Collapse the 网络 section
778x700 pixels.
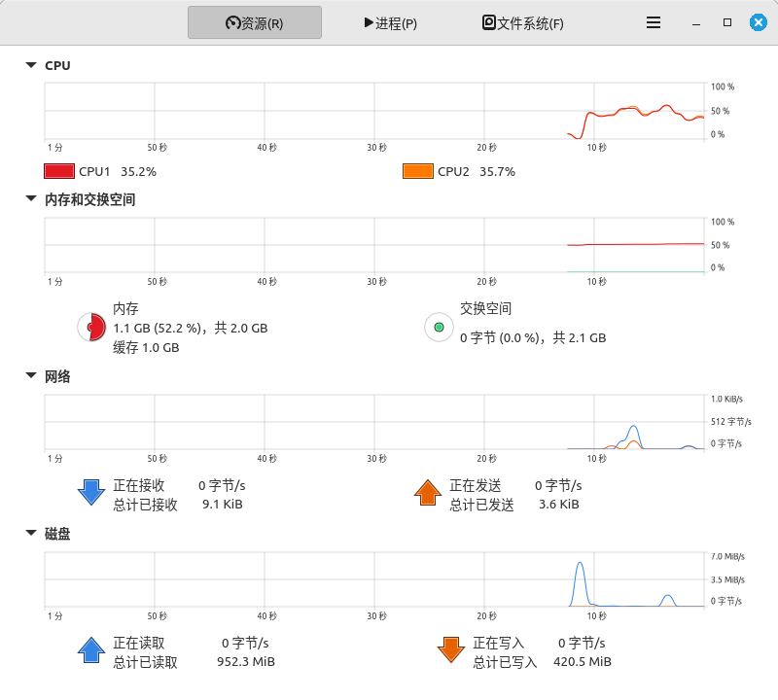[x=31, y=375]
